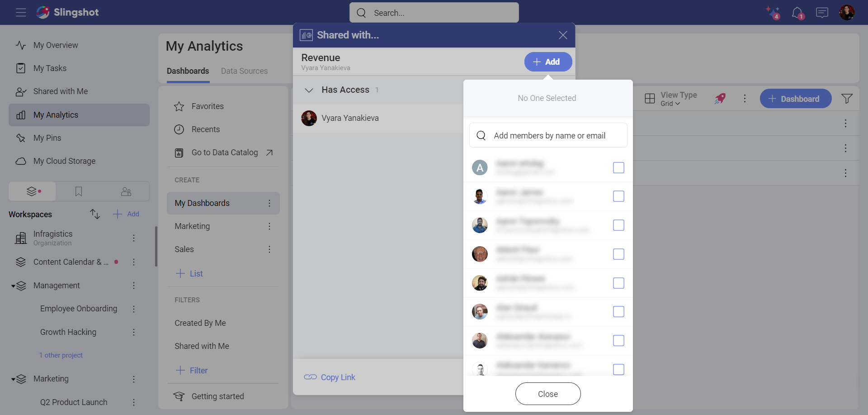Click the Copy Link link

point(330,377)
